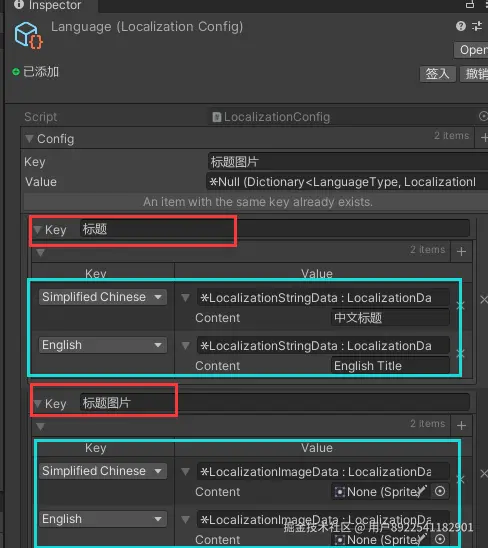Collapse the Config foldout
Viewport: 488px width, 548px height.
[30, 139]
